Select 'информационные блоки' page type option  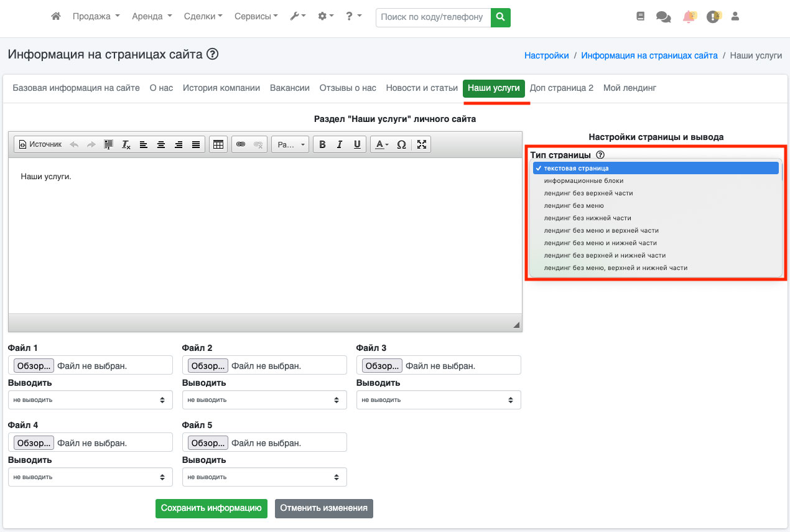(583, 180)
